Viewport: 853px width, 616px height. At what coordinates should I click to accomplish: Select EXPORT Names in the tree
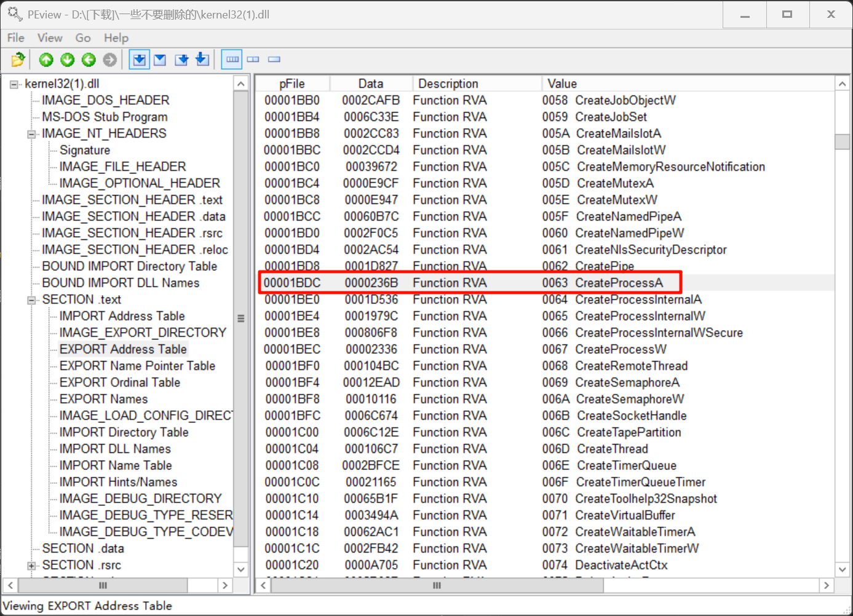(103, 399)
